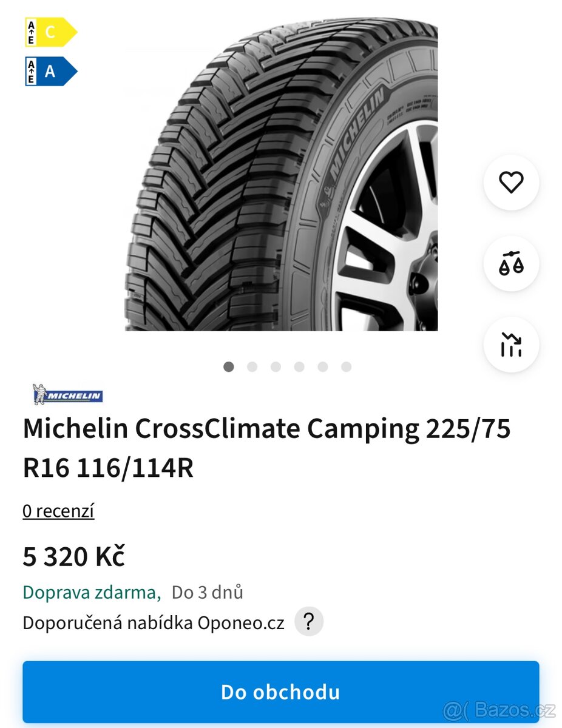Click the compare scales icon
This screenshot has height=728, width=562.
click(x=511, y=264)
